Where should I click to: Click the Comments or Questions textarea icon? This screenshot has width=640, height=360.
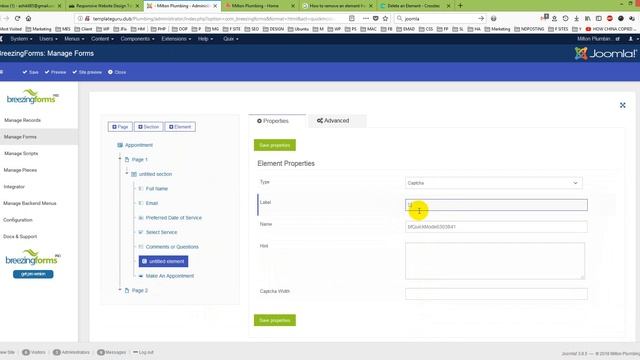click(x=141, y=247)
